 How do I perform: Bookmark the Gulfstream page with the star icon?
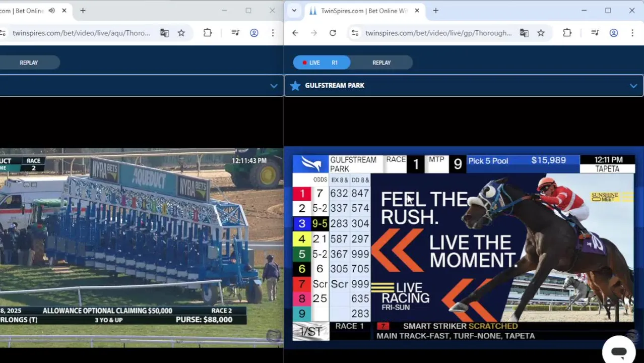click(x=541, y=33)
